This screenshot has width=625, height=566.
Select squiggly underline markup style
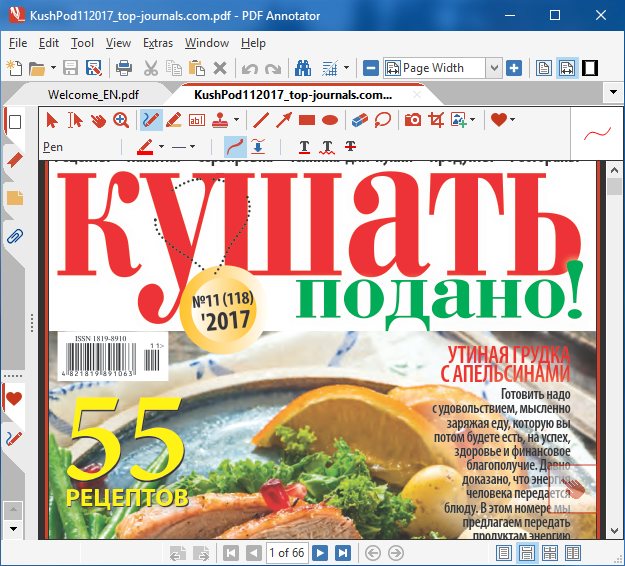pos(327,147)
